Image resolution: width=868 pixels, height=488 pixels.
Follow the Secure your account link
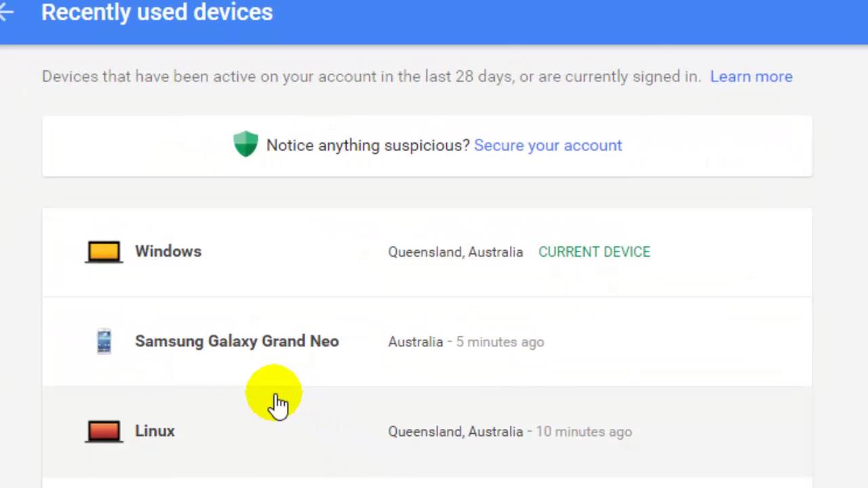click(547, 145)
